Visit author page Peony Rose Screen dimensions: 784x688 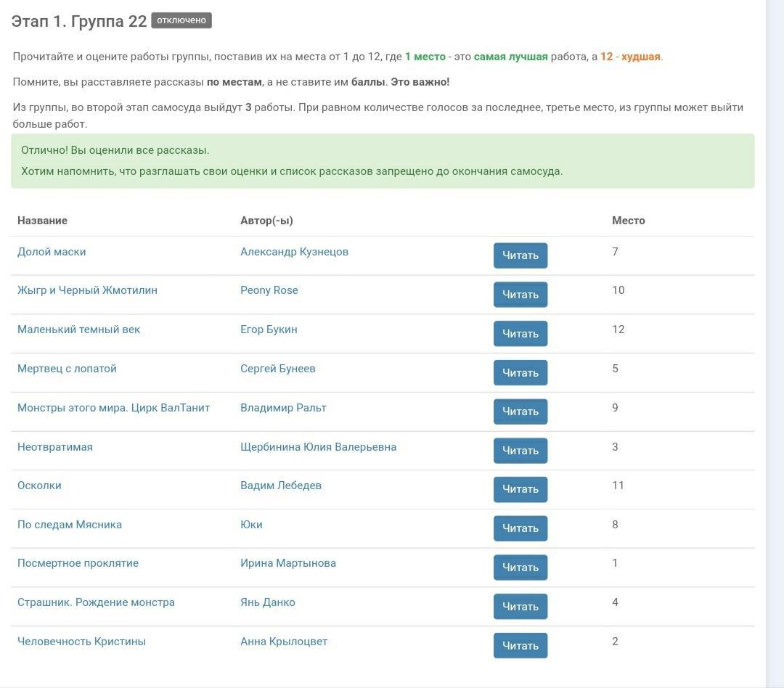point(269,290)
